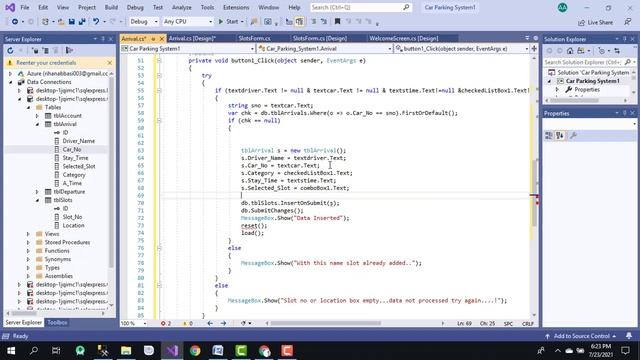The width and height of the screenshot is (640, 360).
Task: Click the Visual Studio icon in taskbar
Action: tap(172, 351)
